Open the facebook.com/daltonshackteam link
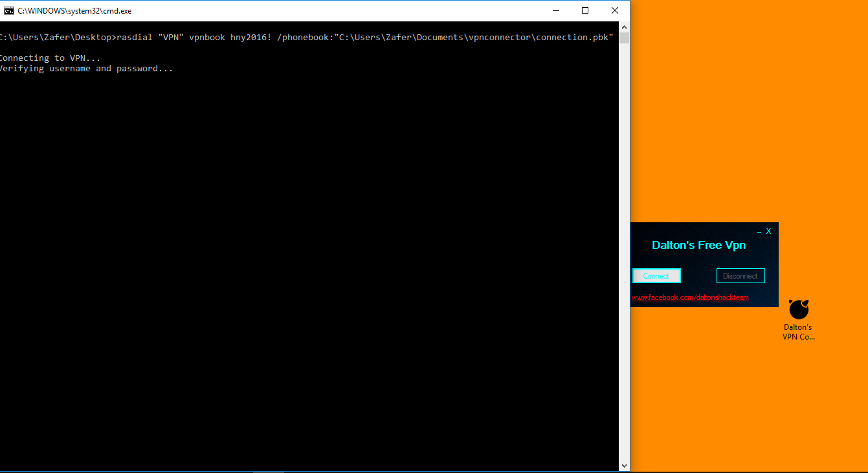Image resolution: width=868 pixels, height=473 pixels. tap(690, 297)
